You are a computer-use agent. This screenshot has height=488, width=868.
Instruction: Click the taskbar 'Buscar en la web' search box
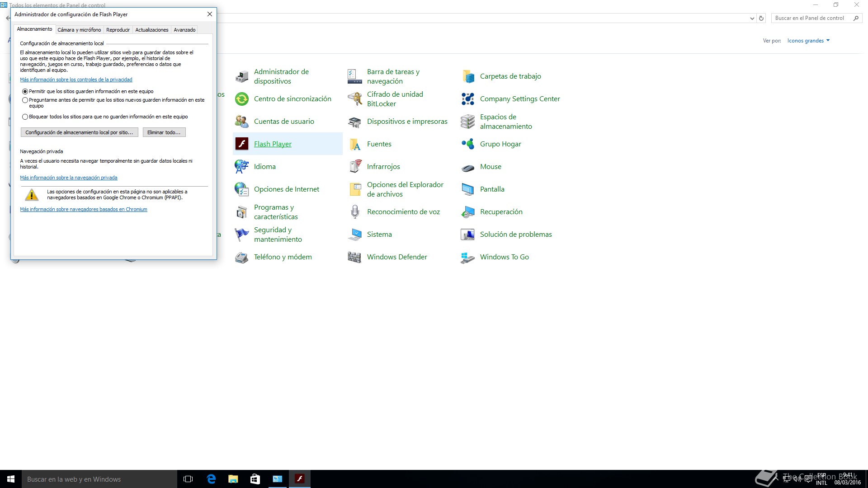pos(99,479)
